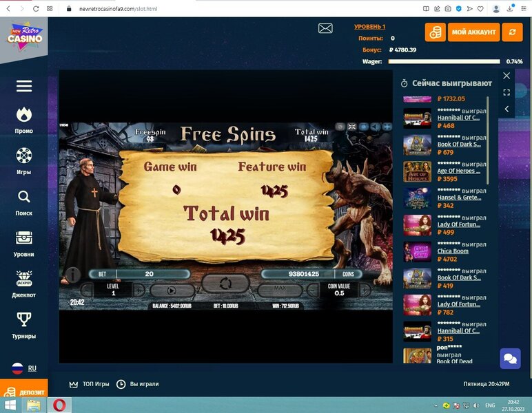
Task: Change language via the RU selector
Action: [x=24, y=368]
